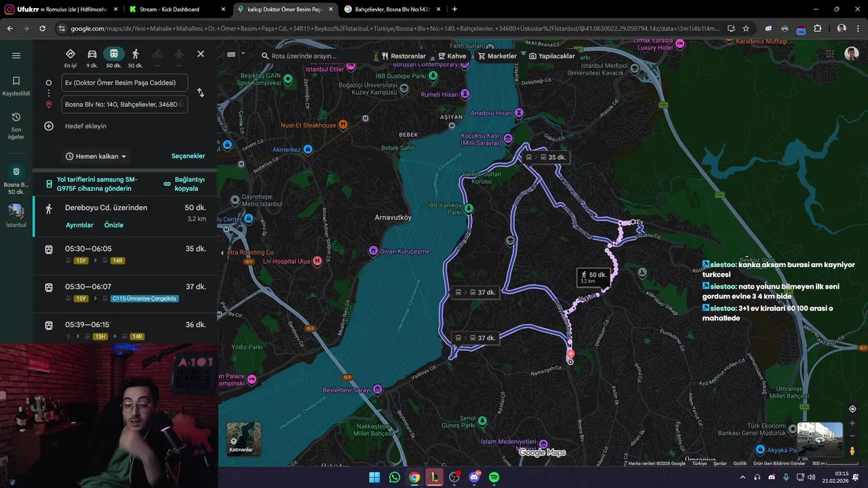The image size is (868, 488).
Task: Select driving mode showing 9 dk.
Action: pos(92,58)
